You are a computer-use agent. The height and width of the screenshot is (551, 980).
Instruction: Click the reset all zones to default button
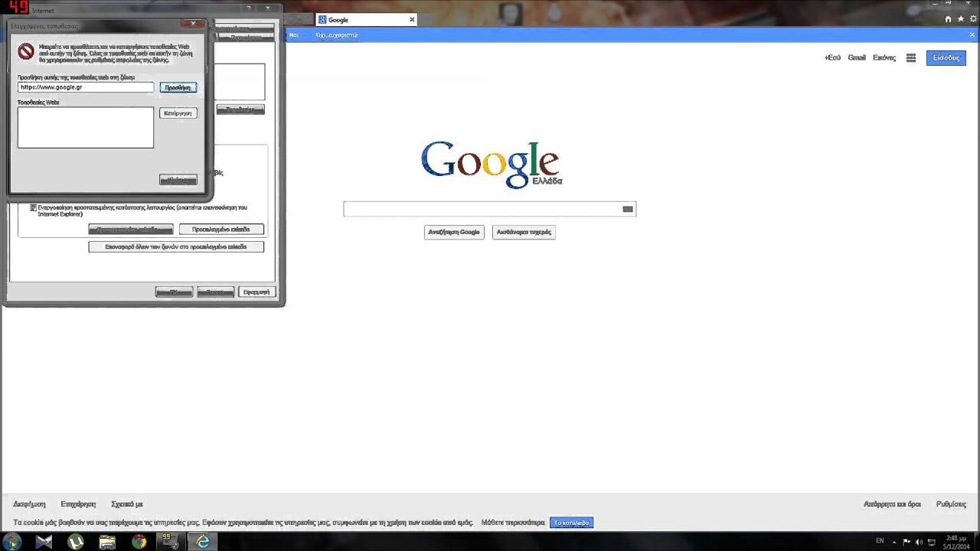tap(176, 246)
